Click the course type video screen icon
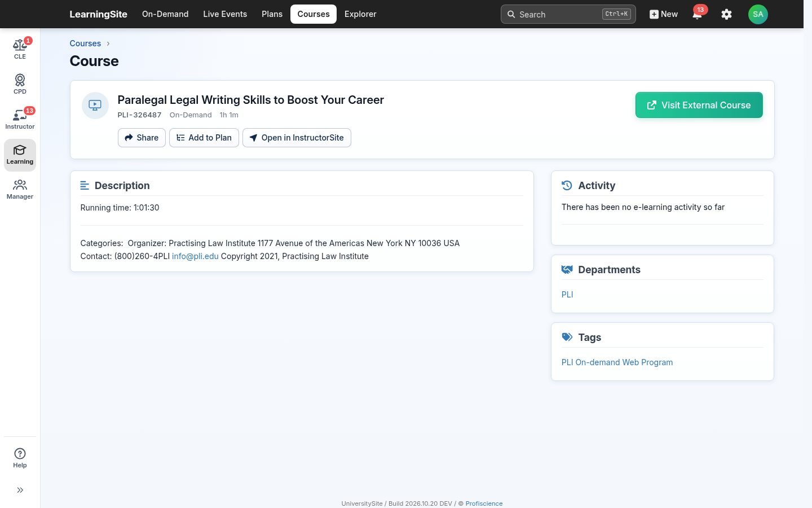 (x=95, y=106)
